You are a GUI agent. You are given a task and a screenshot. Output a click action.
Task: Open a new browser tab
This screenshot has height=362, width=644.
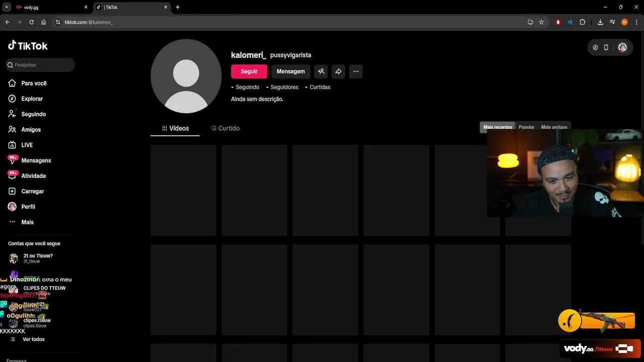[178, 8]
